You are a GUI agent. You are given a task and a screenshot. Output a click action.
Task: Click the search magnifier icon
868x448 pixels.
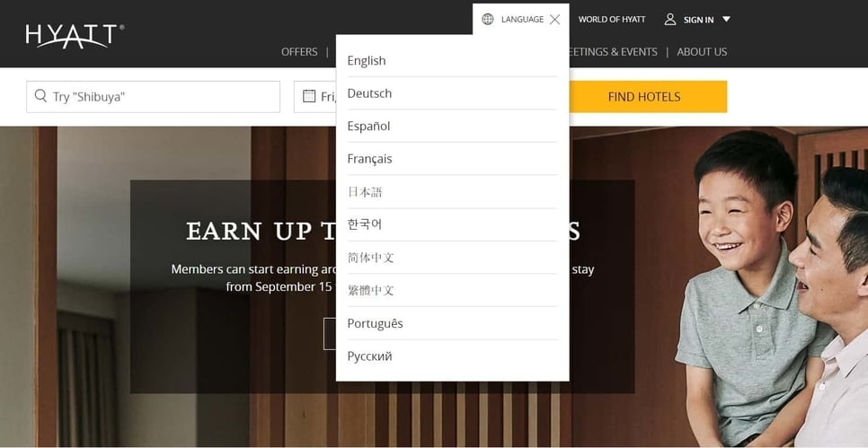[40, 96]
